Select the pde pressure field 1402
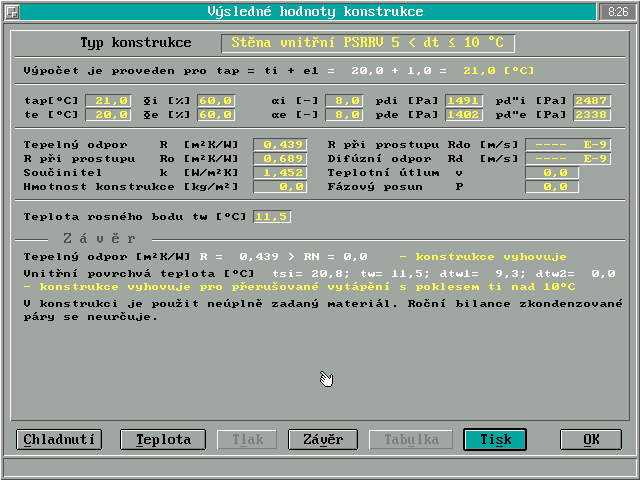Viewport: 640px width, 480px height. pos(464,115)
